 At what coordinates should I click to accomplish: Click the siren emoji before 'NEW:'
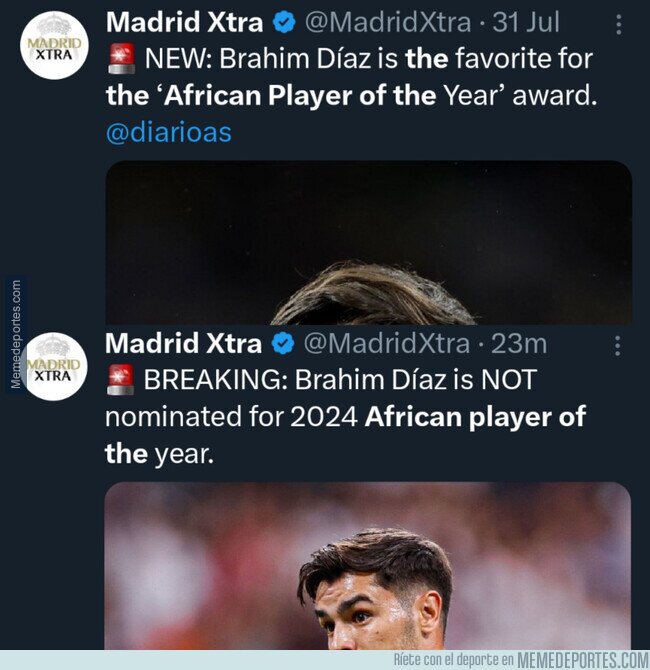point(121,59)
